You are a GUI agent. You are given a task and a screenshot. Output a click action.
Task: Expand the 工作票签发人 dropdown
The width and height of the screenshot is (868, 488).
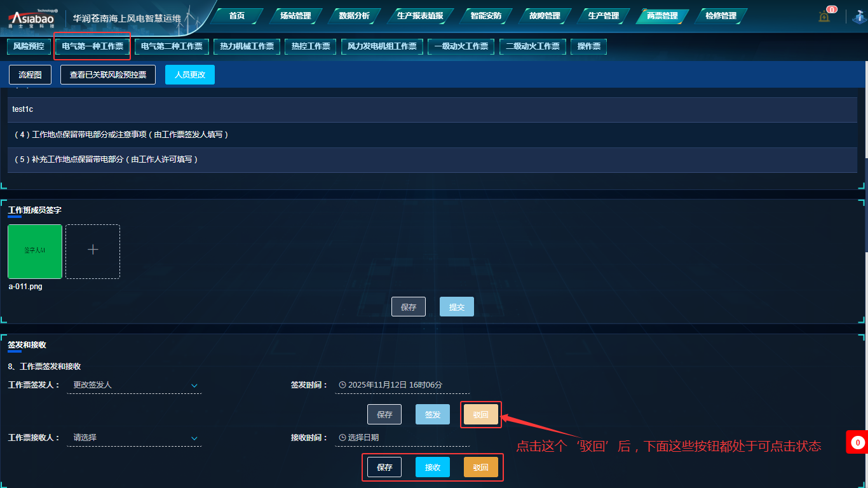[x=194, y=385]
